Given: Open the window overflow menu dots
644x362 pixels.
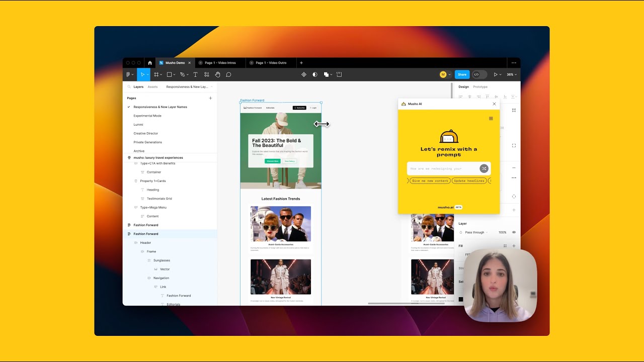Looking at the screenshot, I should tap(514, 63).
